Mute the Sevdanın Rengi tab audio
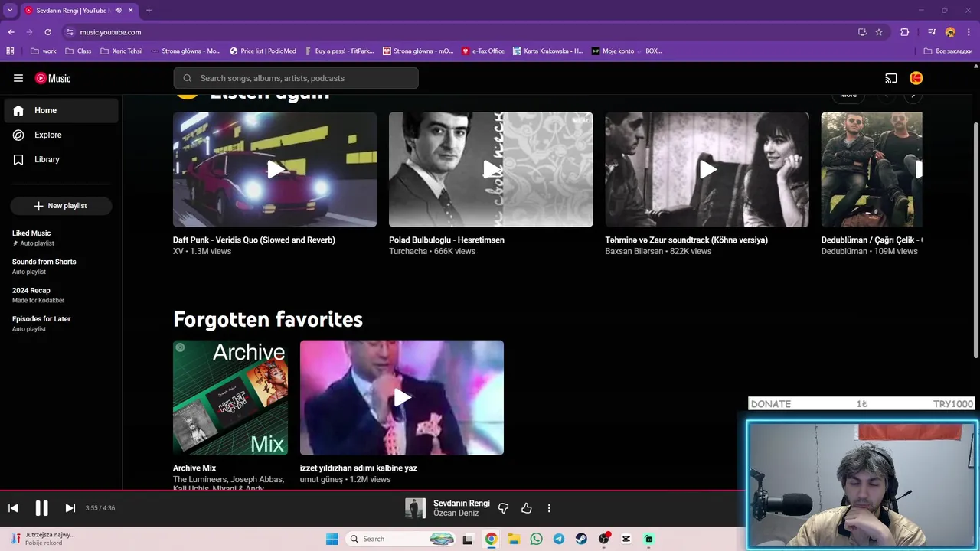Viewport: 980px width, 551px height. tap(118, 11)
